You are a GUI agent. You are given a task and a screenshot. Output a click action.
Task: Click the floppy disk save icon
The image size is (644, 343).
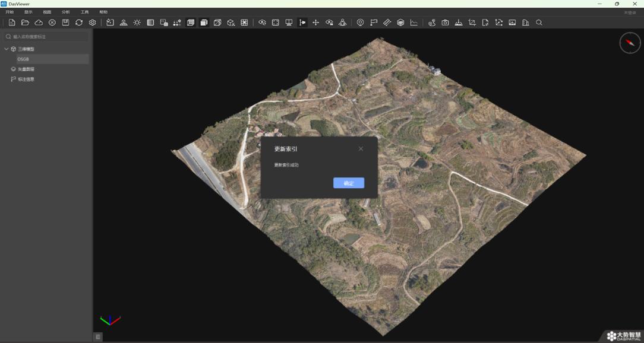coord(65,23)
